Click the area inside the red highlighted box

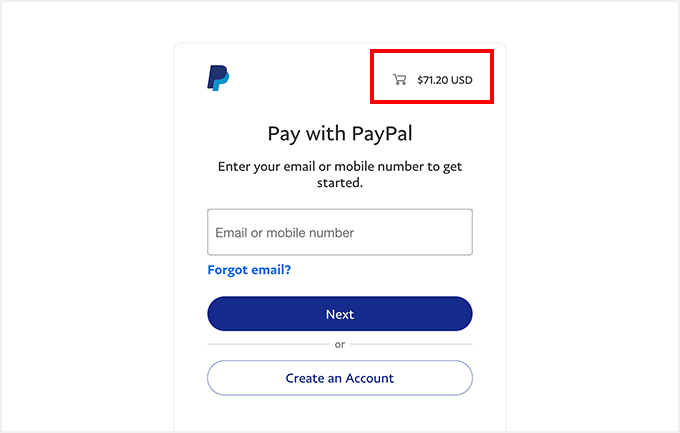[432, 76]
